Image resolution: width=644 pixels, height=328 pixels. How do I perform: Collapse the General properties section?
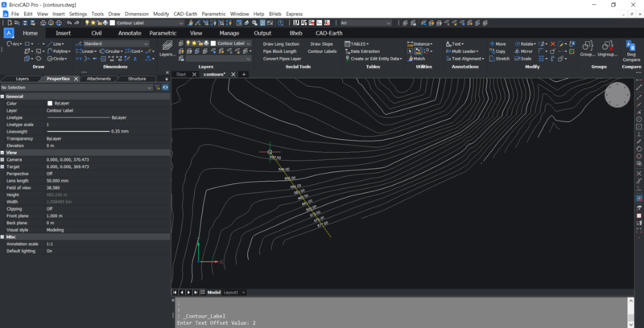(x=3, y=96)
